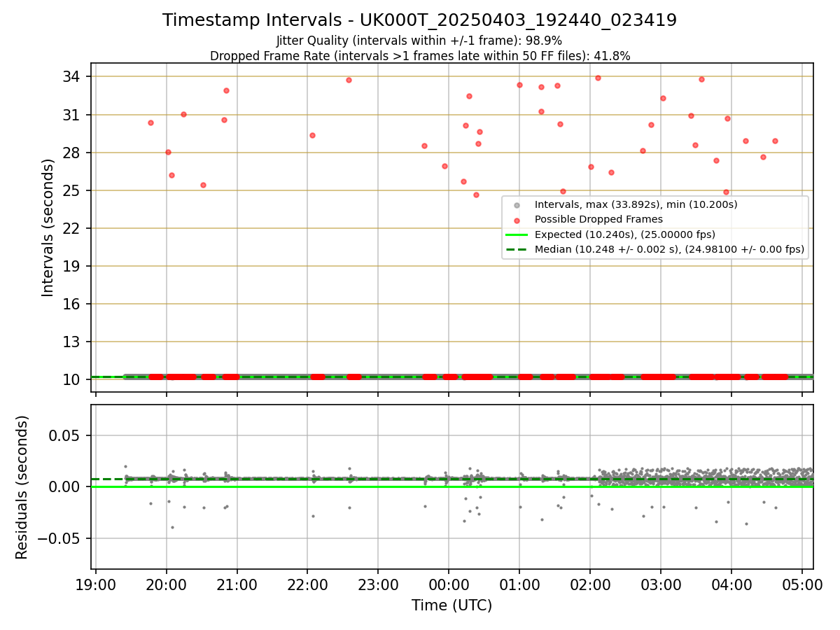Viewport: 840px width, 630px height.
Task: Click the red dropped-frame point near 23:40 at 28.5 seconds
Action: click(424, 146)
